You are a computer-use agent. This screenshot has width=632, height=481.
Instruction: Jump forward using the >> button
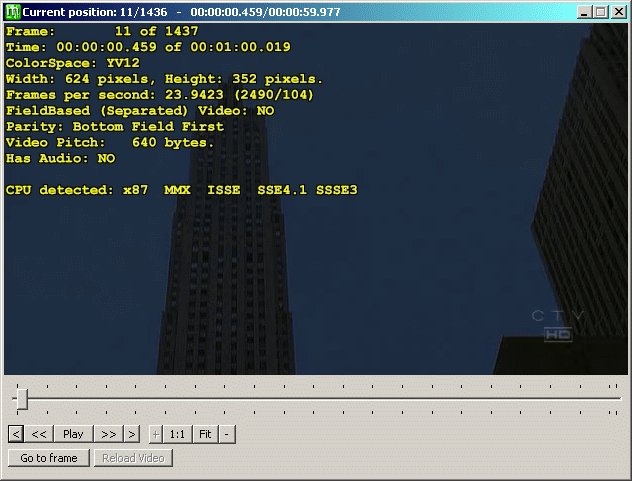coord(108,434)
